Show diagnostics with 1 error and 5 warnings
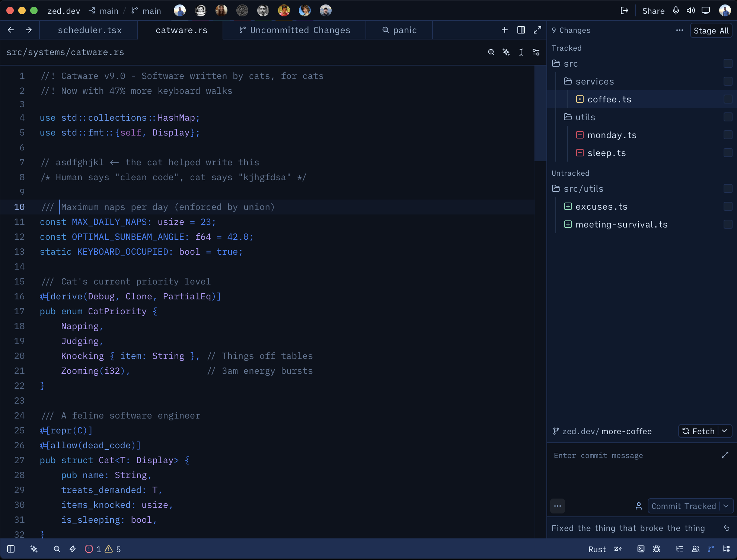 tap(103, 549)
